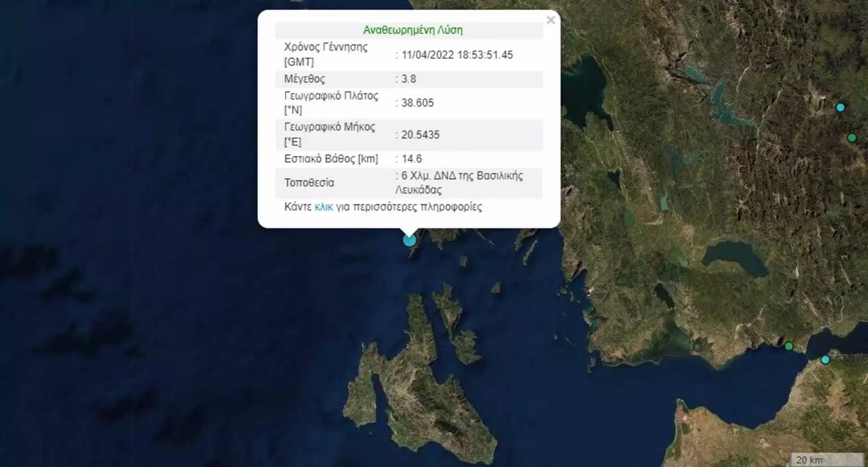Click the latitude value 38.605
This screenshot has width=868, height=467.
pyautogui.click(x=418, y=103)
